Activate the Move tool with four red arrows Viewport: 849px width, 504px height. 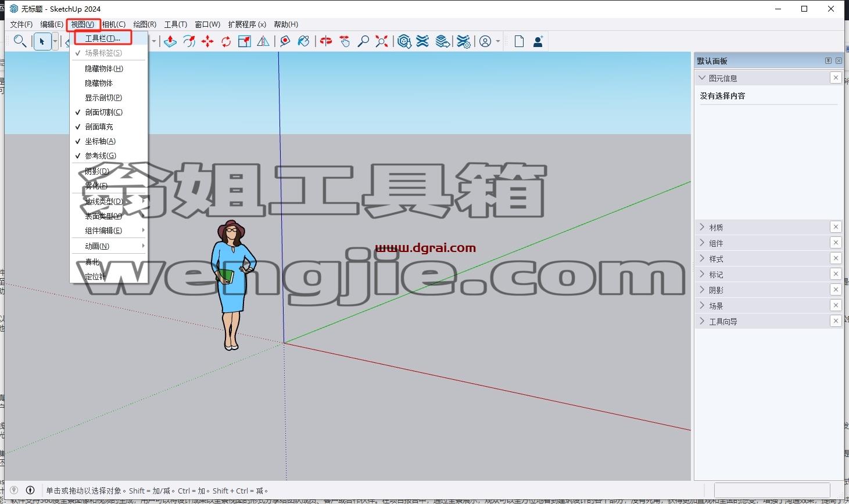(207, 41)
